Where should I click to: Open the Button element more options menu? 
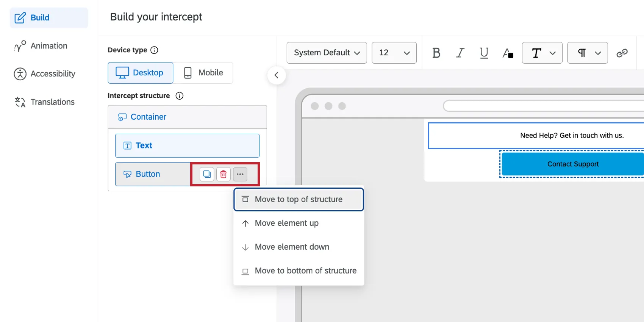point(240,174)
